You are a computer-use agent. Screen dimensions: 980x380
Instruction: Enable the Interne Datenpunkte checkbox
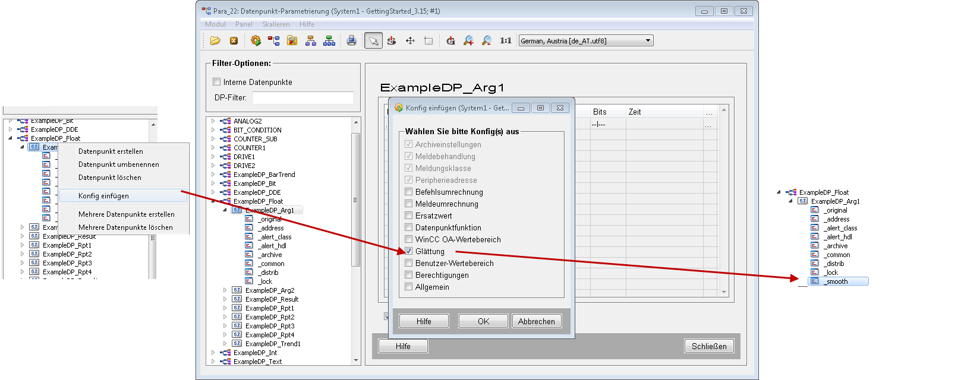pos(217,82)
